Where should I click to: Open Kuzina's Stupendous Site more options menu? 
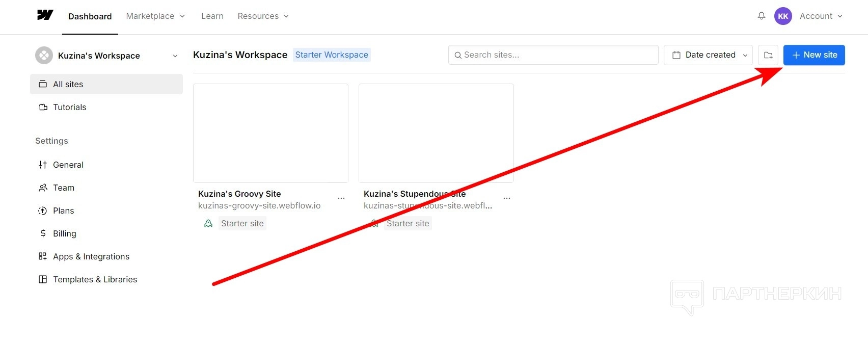pyautogui.click(x=507, y=198)
